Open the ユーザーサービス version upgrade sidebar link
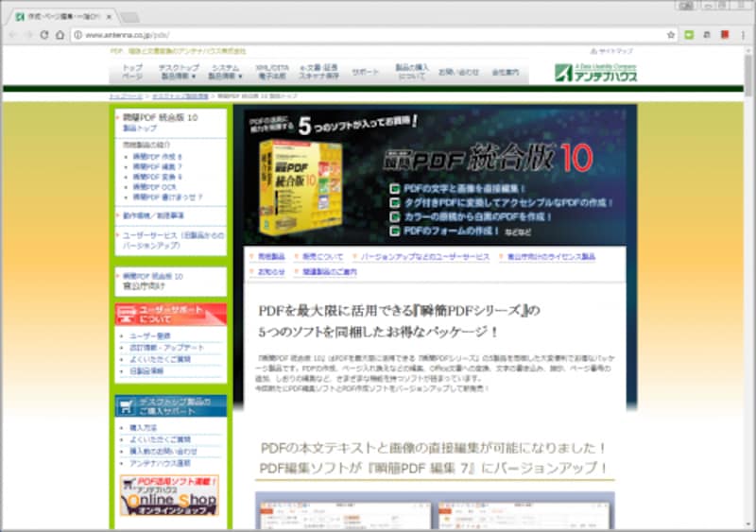The height and width of the screenshot is (532, 756). [x=173, y=240]
